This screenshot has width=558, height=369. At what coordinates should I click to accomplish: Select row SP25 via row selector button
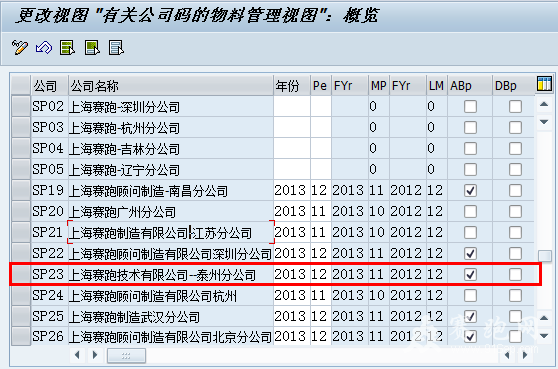coord(21,316)
